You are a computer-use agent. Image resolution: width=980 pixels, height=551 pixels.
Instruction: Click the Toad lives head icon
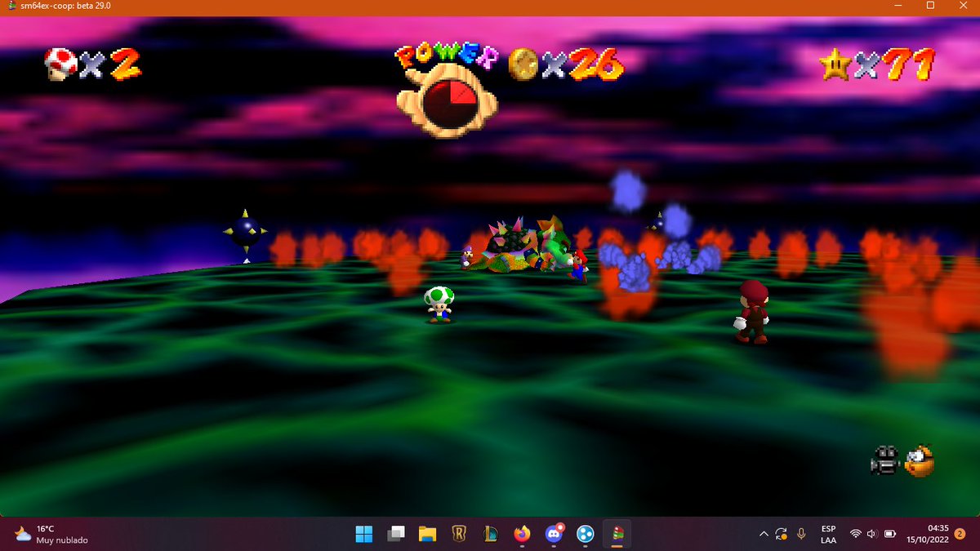click(60, 64)
